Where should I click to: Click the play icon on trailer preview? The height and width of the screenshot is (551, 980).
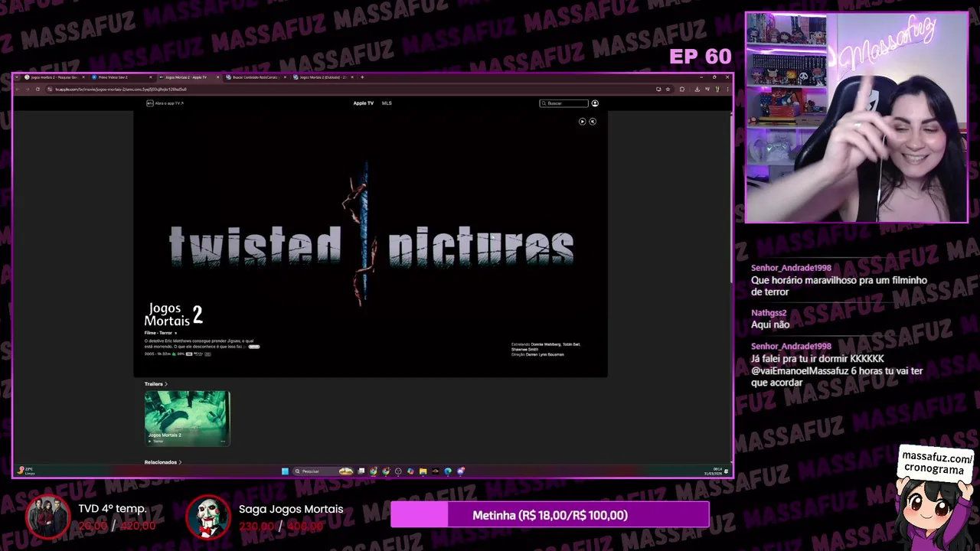(582, 122)
